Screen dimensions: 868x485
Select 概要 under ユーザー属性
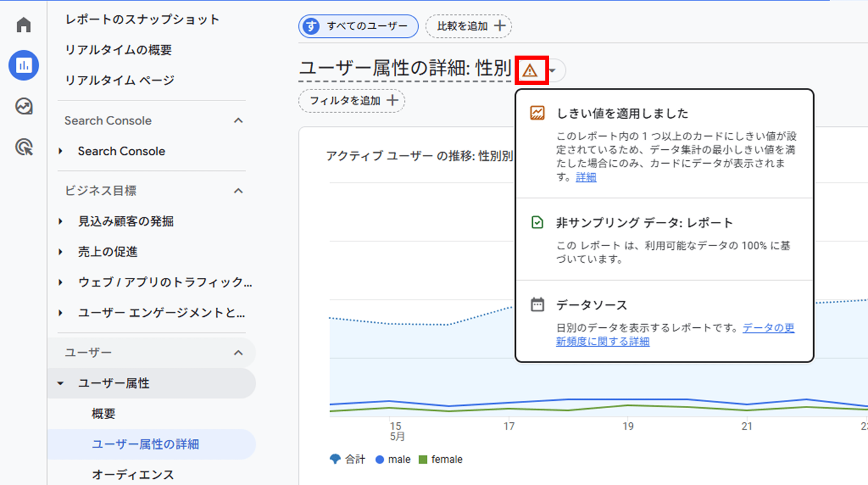tap(103, 414)
